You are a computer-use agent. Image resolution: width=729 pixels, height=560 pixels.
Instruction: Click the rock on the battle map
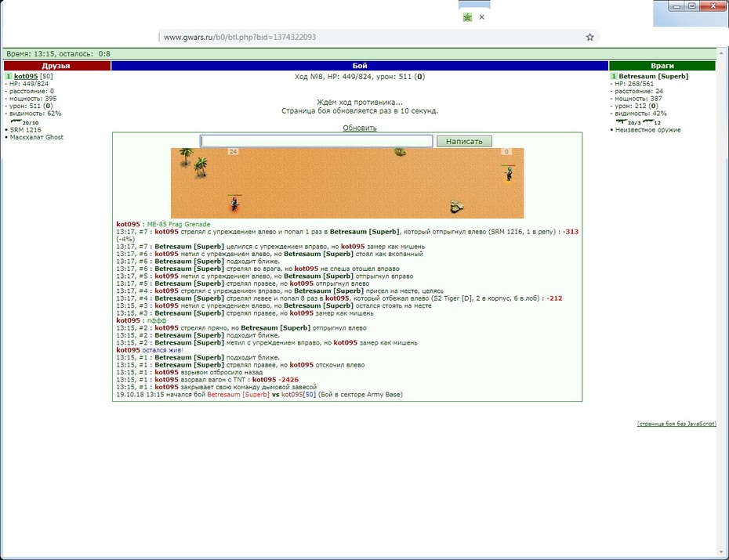(x=456, y=207)
